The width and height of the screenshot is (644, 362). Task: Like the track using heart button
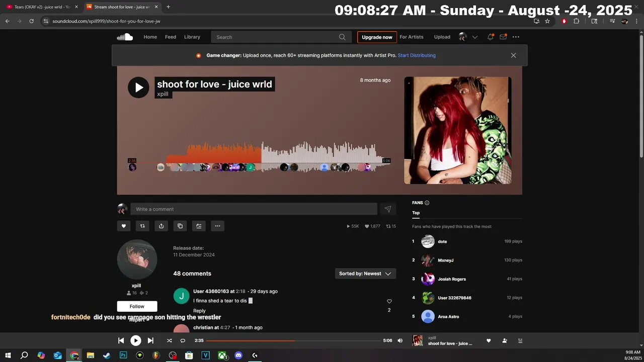click(124, 226)
